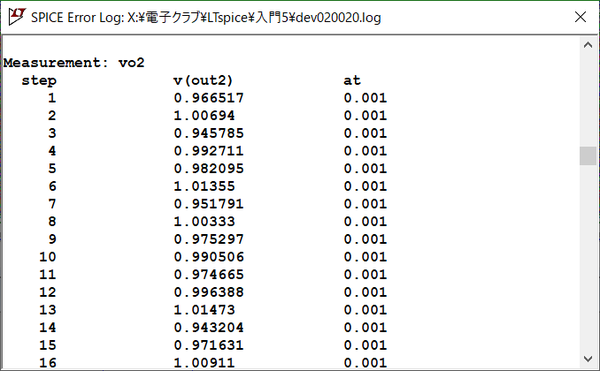This screenshot has height=371, width=600.
Task: Select the value 0.990506 in step 10
Action: coord(209,257)
